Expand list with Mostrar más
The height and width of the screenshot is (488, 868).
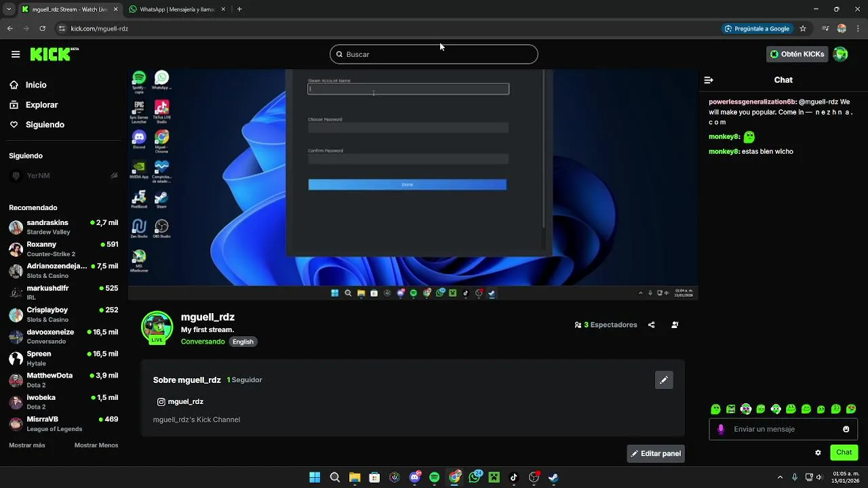click(x=27, y=445)
